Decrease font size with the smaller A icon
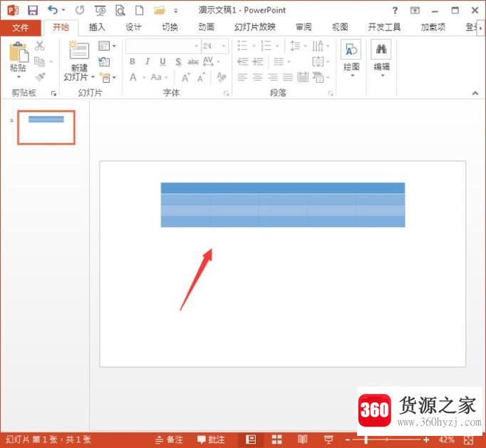The width and height of the screenshot is (486, 448). 201,78
